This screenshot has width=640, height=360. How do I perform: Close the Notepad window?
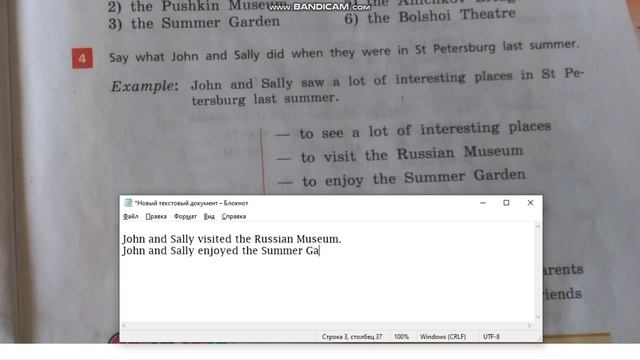coord(530,203)
